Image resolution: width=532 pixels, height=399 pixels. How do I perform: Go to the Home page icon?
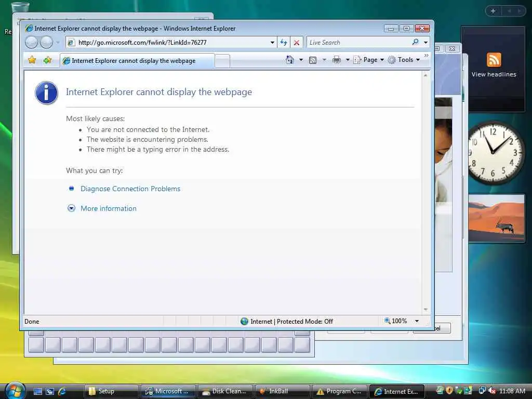pyautogui.click(x=290, y=60)
